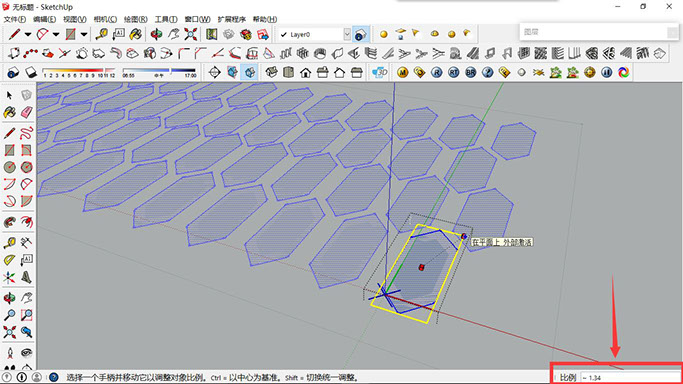Open the 文件(F) menu

point(15,19)
